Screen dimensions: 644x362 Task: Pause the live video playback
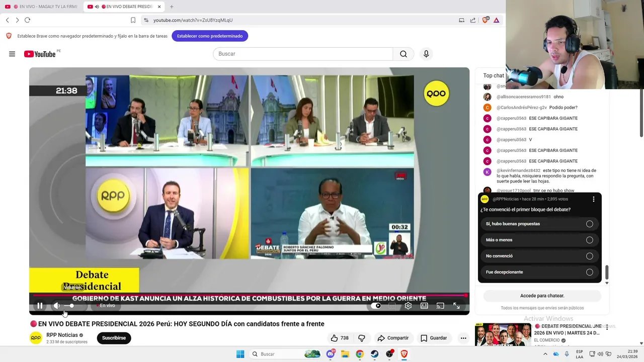[40, 306]
